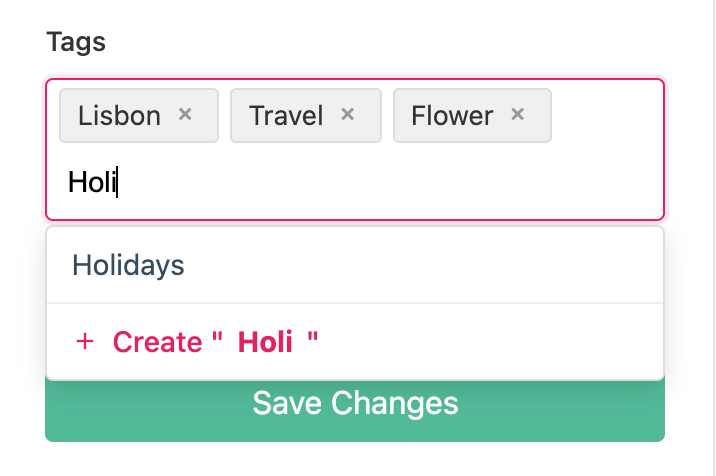This screenshot has width=716, height=476.
Task: Choose the Holidays suggestion
Action: click(129, 265)
